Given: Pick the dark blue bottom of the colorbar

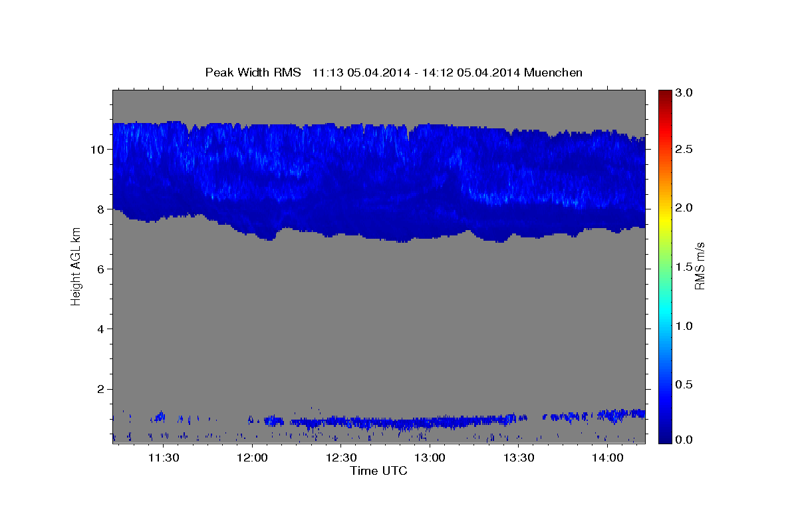Looking at the screenshot, I should [664, 438].
